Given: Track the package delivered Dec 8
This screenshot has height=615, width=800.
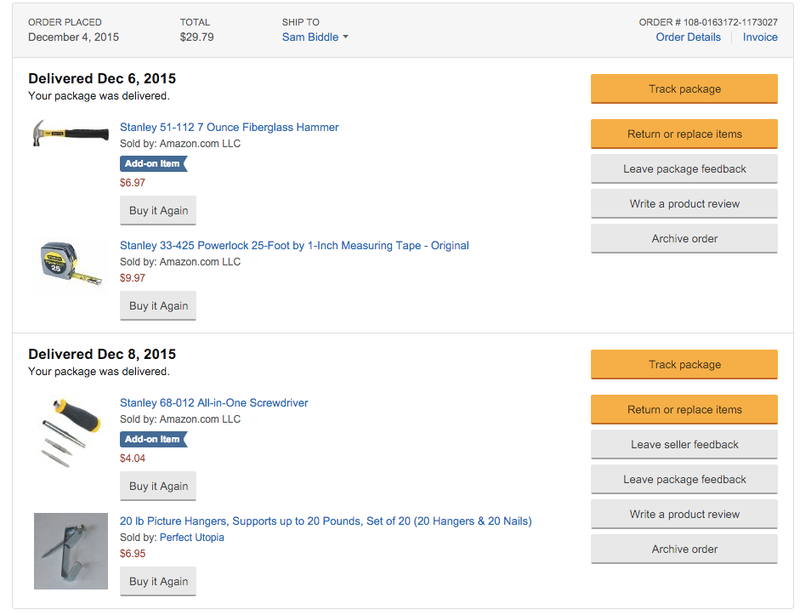Looking at the screenshot, I should (x=684, y=364).
